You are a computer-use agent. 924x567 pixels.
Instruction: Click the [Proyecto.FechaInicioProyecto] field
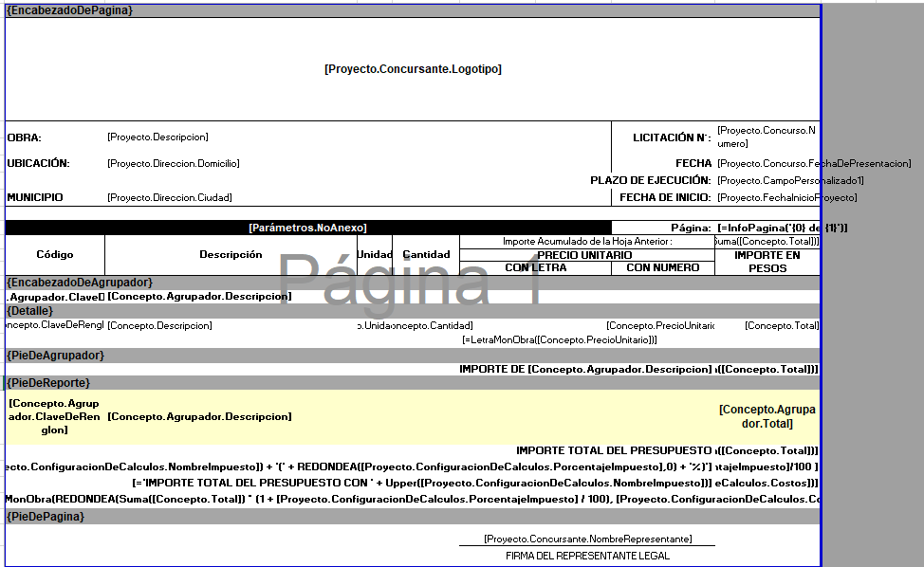(786, 197)
